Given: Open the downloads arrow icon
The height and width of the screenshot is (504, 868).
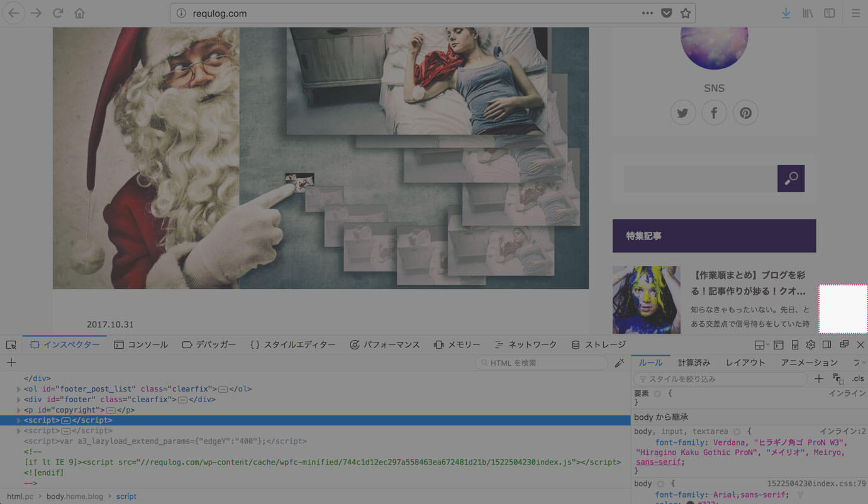Looking at the screenshot, I should (x=786, y=13).
